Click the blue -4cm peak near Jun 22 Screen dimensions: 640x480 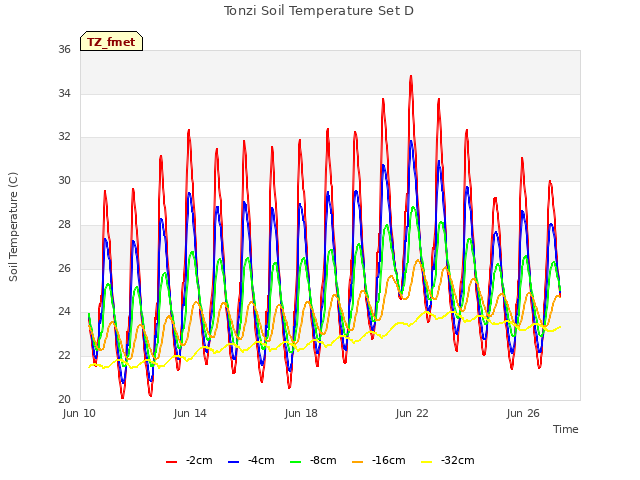click(x=411, y=142)
